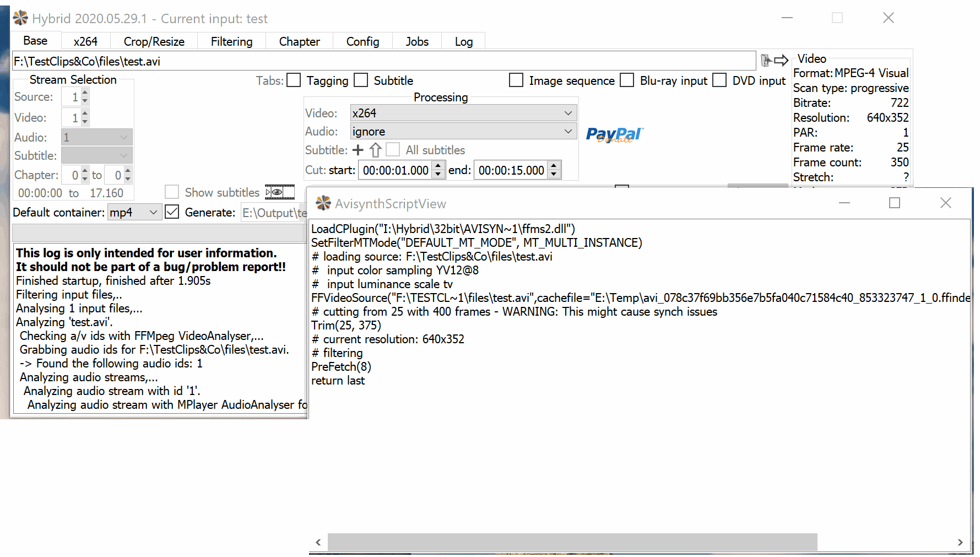Switch to the Crop/Resize tab
Screen dimensions: 980x557
[154, 42]
